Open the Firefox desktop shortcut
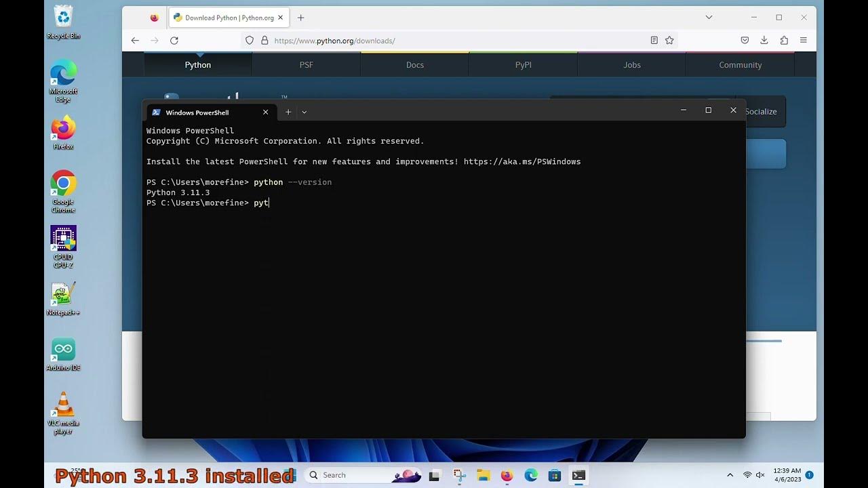 (63, 132)
